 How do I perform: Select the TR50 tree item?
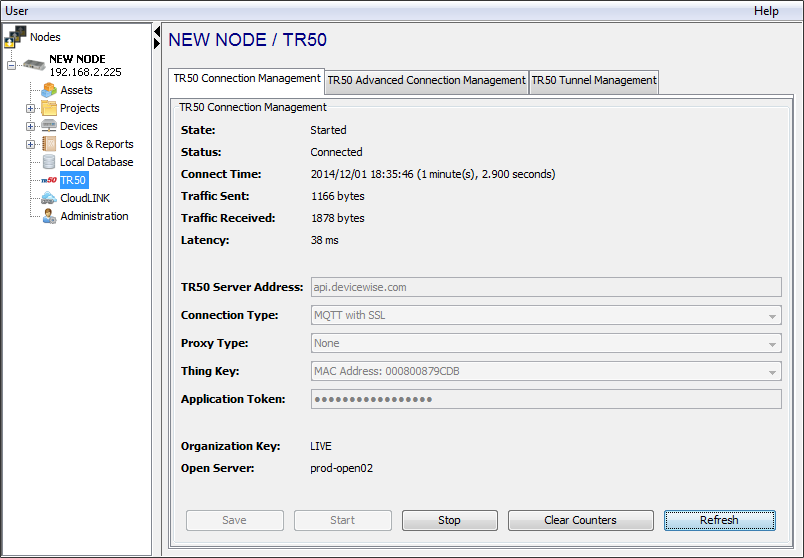click(x=73, y=180)
